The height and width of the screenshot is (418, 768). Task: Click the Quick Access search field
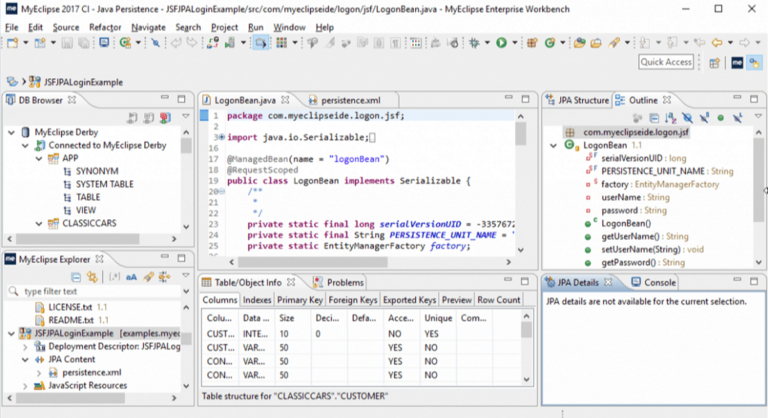click(x=666, y=62)
